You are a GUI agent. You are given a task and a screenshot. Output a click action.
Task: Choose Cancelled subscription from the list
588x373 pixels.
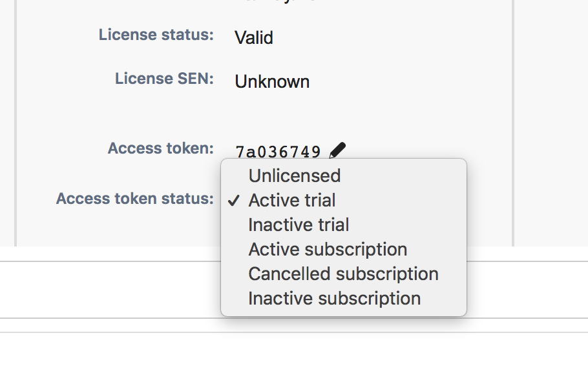[x=343, y=274]
